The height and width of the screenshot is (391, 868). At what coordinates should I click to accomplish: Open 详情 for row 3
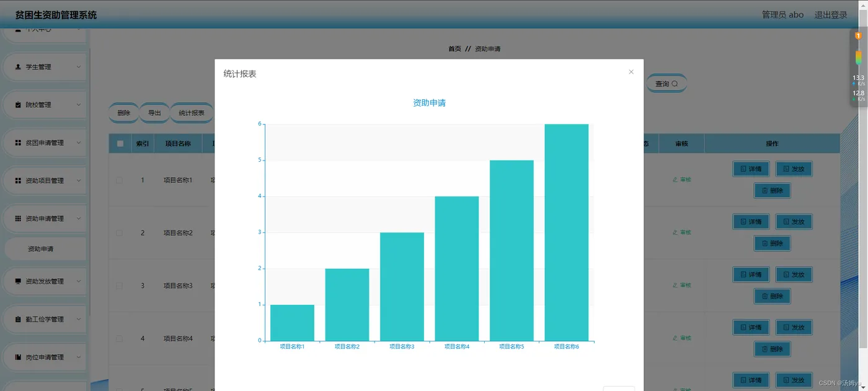[751, 274]
